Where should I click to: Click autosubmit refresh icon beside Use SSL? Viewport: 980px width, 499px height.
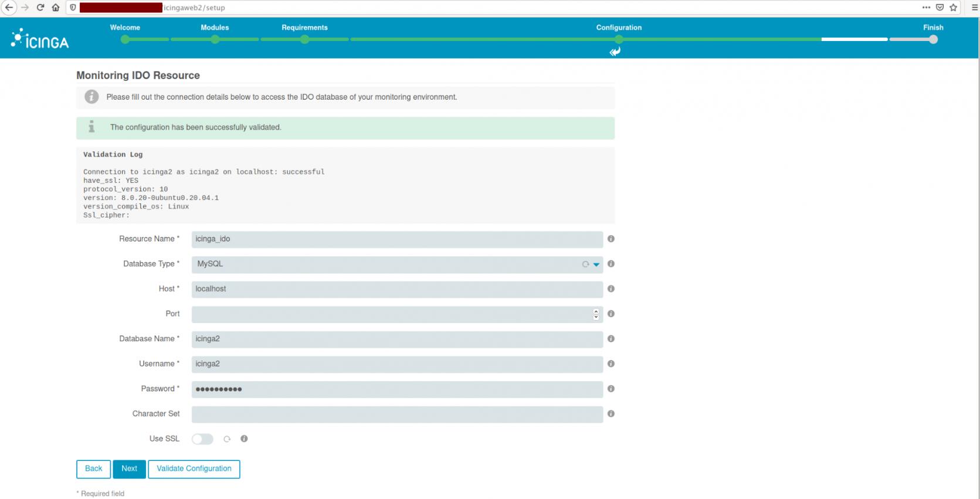[227, 439]
